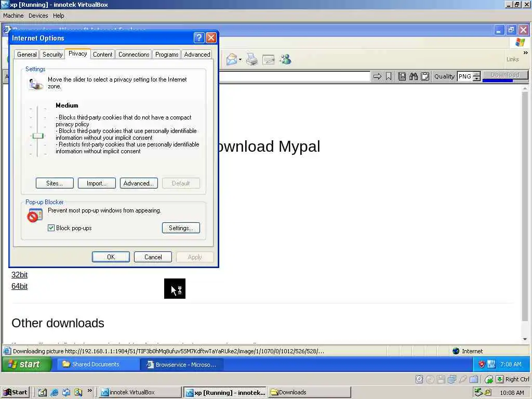Click the Go arrow icon

[x=377, y=76]
